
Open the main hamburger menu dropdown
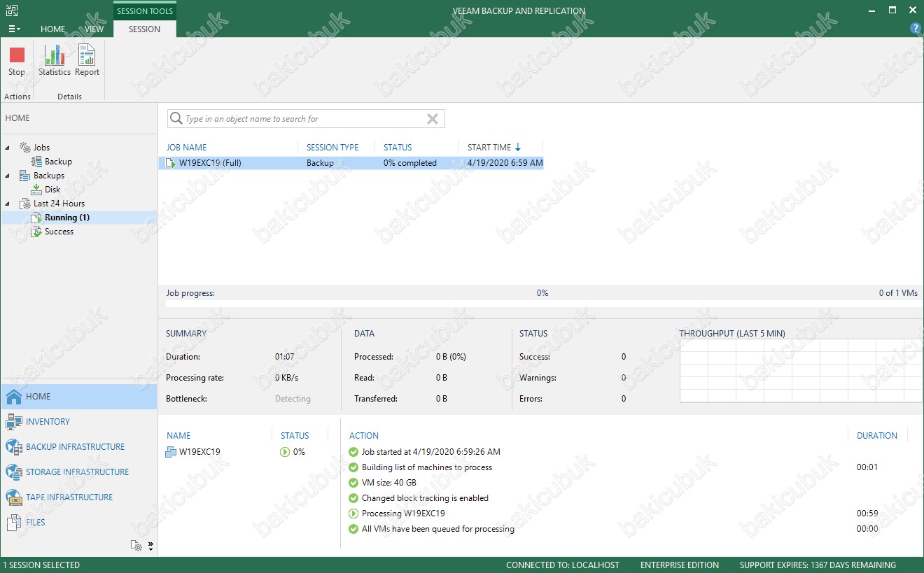click(14, 29)
